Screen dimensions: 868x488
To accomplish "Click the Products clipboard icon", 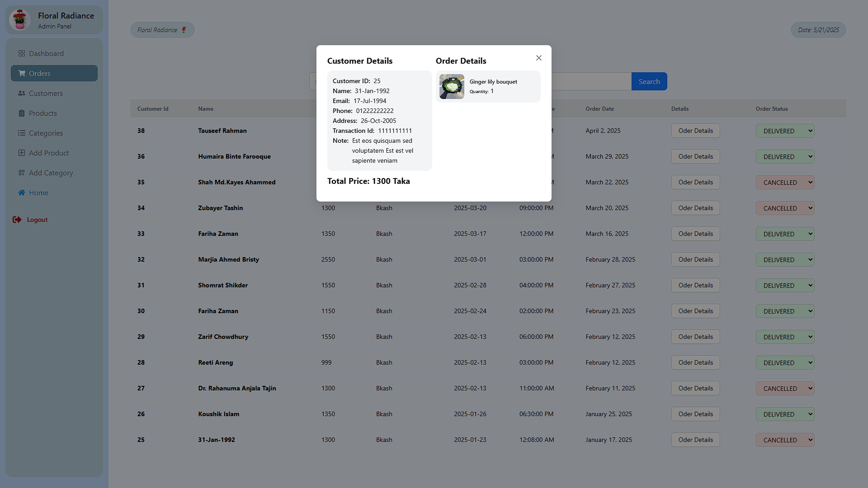I will pyautogui.click(x=21, y=113).
